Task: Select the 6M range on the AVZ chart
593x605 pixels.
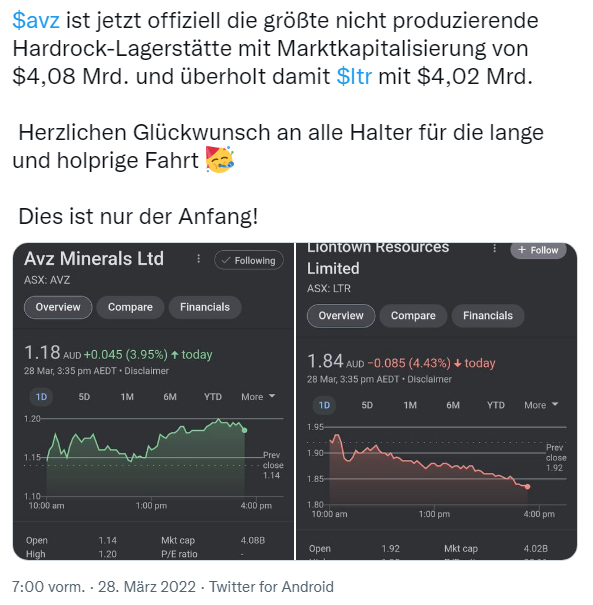Action: [170, 397]
